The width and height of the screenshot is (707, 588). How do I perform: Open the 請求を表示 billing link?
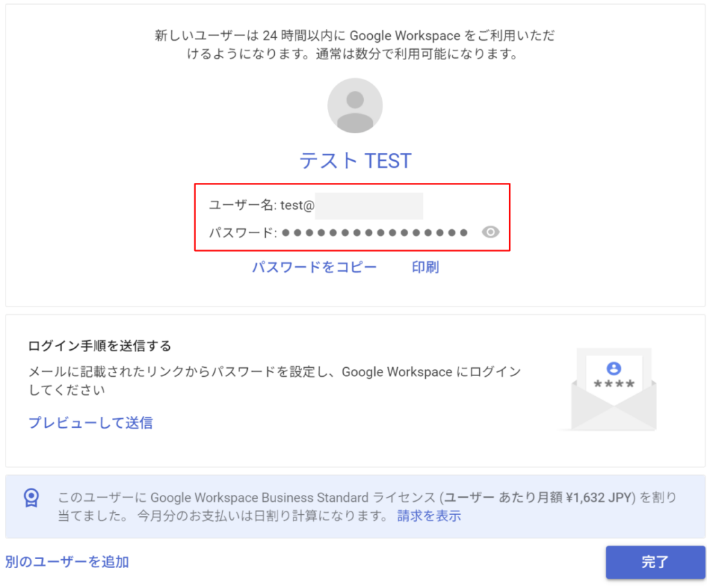[x=429, y=516]
